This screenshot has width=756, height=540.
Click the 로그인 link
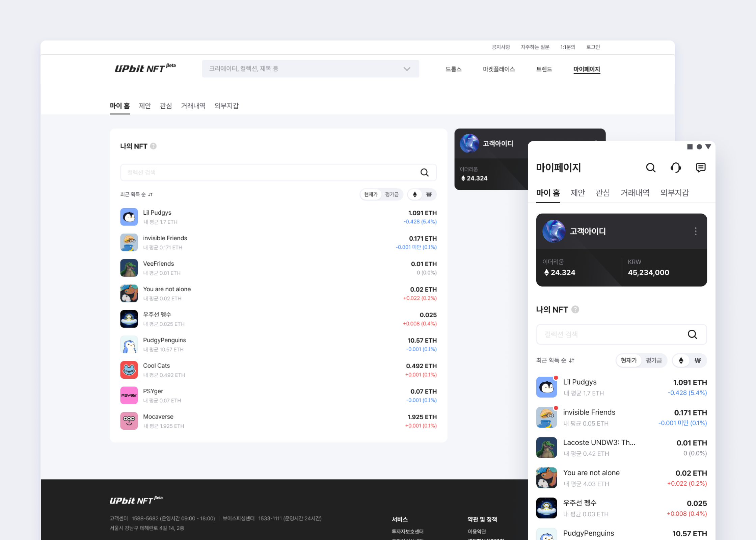pos(593,47)
